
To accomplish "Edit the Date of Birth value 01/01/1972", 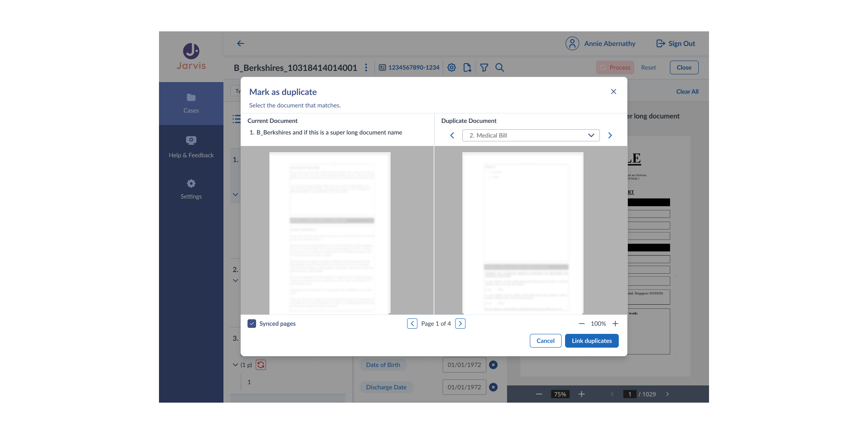I will tap(465, 365).
